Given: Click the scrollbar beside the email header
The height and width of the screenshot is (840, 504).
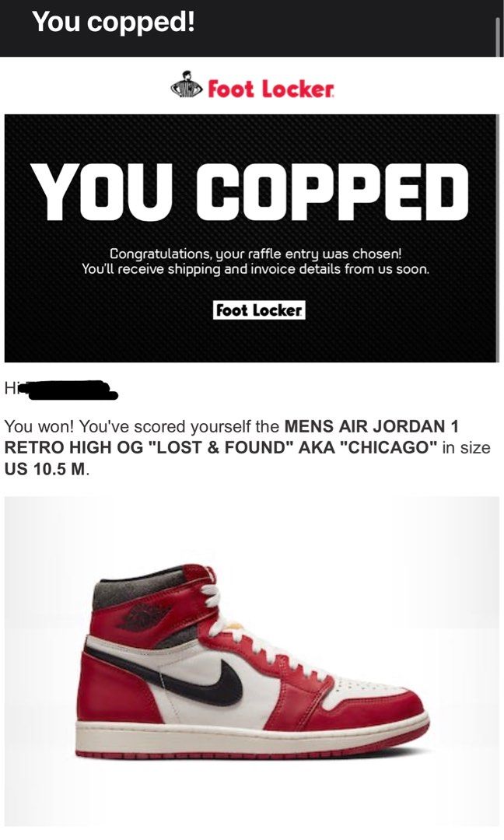Looking at the screenshot, I should point(499,33).
